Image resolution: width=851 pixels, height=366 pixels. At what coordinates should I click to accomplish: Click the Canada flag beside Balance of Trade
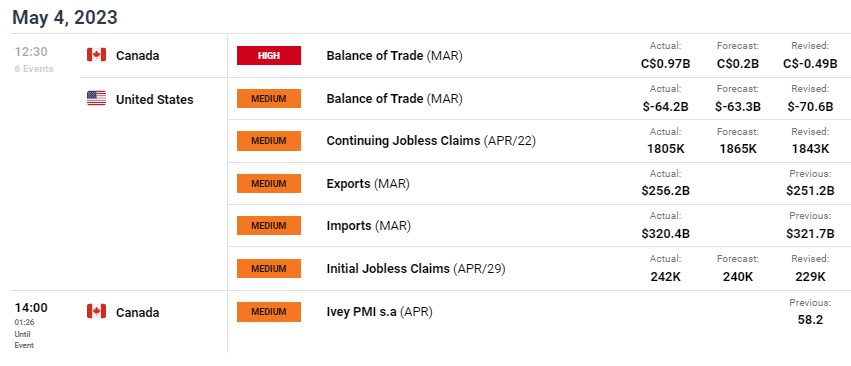pos(96,55)
